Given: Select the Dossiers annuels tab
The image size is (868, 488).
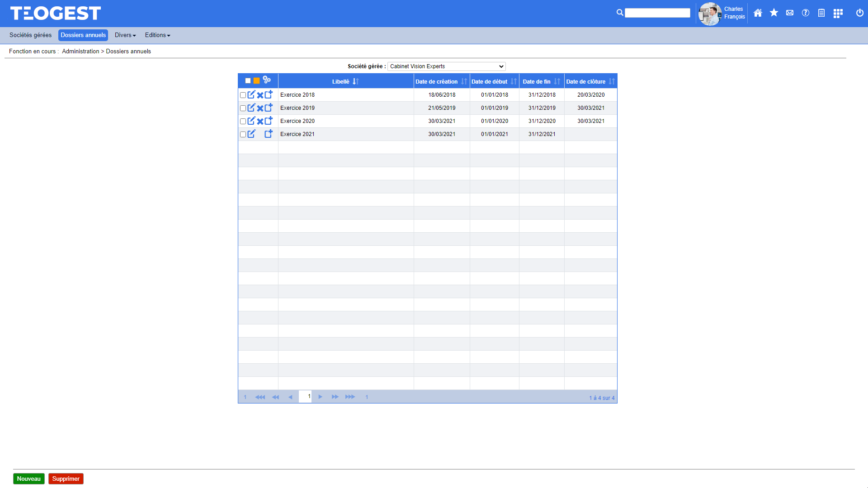Looking at the screenshot, I should click(x=83, y=35).
